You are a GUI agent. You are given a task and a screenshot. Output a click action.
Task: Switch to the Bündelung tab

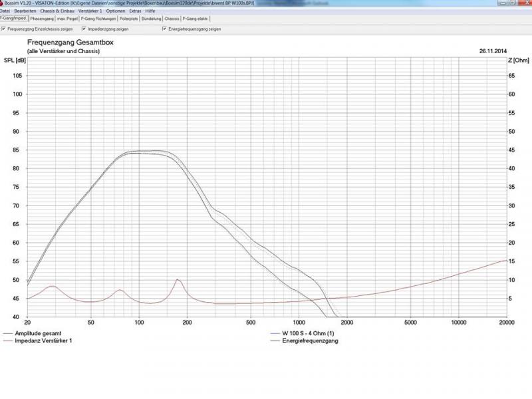pyautogui.click(x=152, y=19)
